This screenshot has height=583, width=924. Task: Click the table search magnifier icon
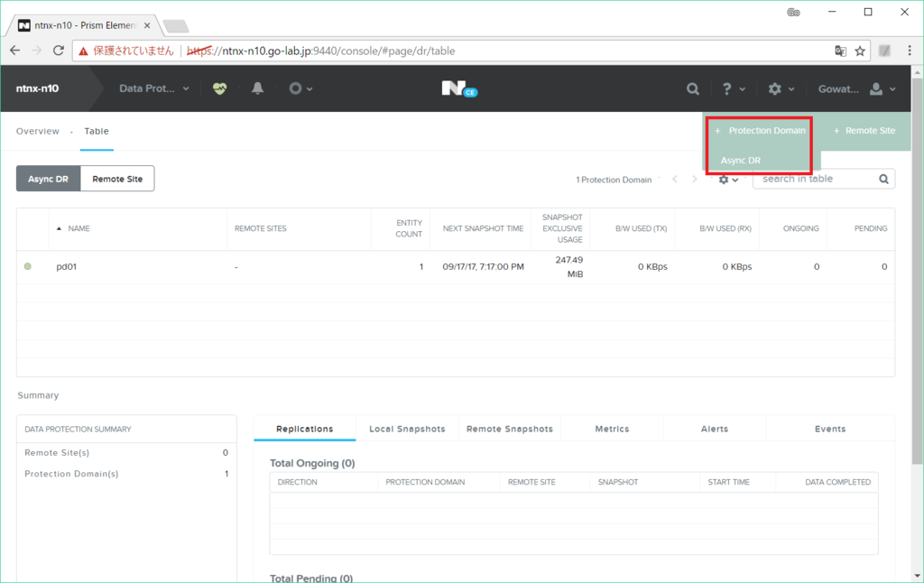click(x=884, y=180)
